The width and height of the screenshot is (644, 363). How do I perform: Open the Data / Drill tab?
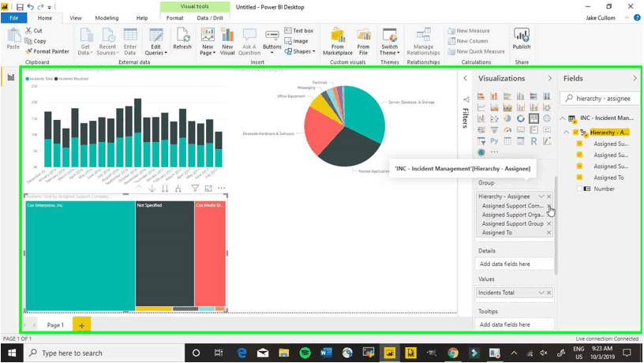210,18
